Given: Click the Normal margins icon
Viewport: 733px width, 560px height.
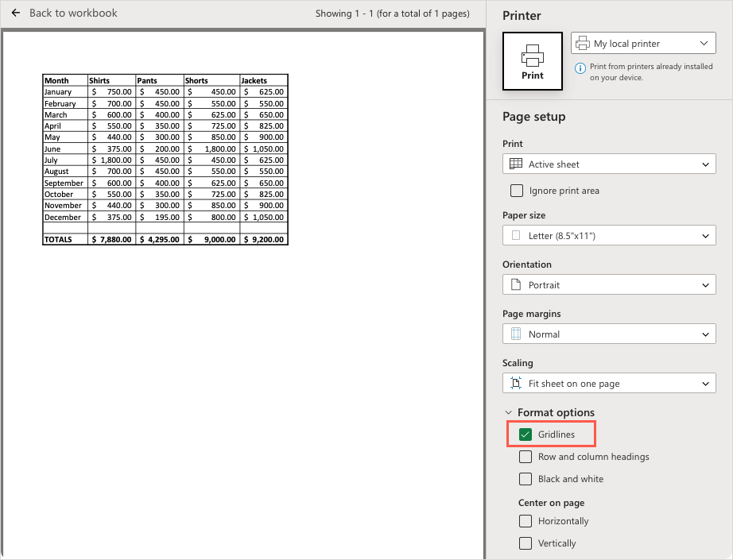Looking at the screenshot, I should [x=515, y=334].
